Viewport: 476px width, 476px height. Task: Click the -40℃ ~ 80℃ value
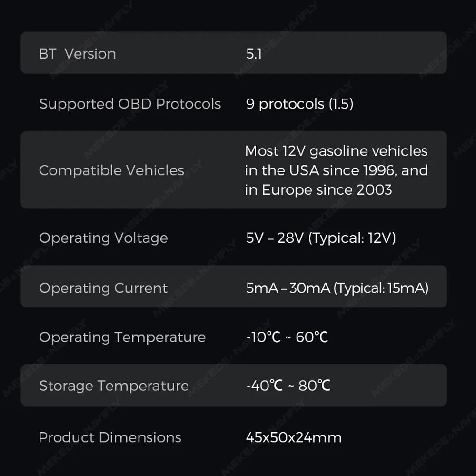coord(288,386)
